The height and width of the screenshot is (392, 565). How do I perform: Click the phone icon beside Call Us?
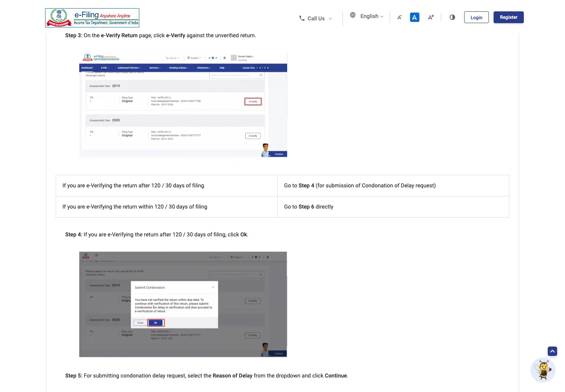pyautogui.click(x=302, y=18)
